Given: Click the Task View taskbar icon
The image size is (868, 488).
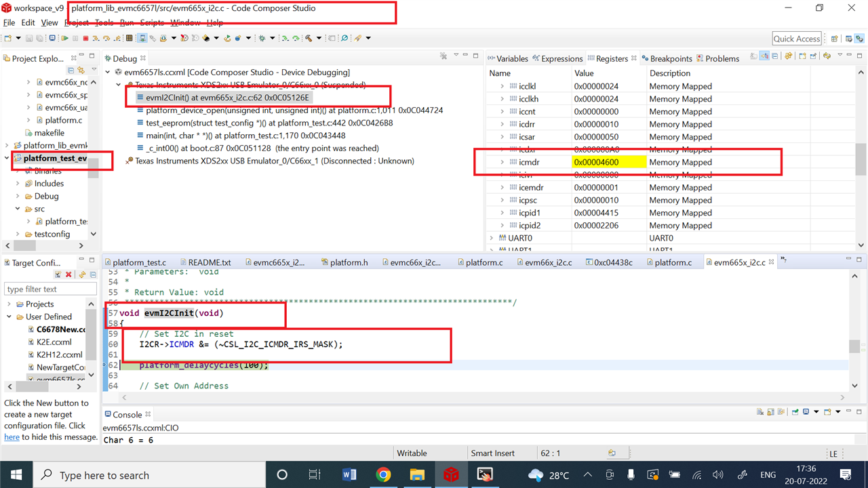Looking at the screenshot, I should pyautogui.click(x=315, y=474).
